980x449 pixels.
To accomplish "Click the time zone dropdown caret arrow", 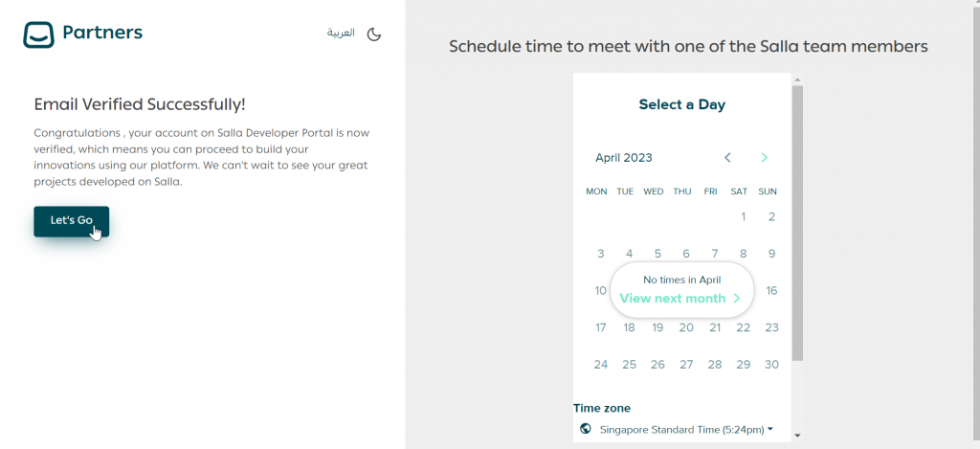I will [769, 430].
